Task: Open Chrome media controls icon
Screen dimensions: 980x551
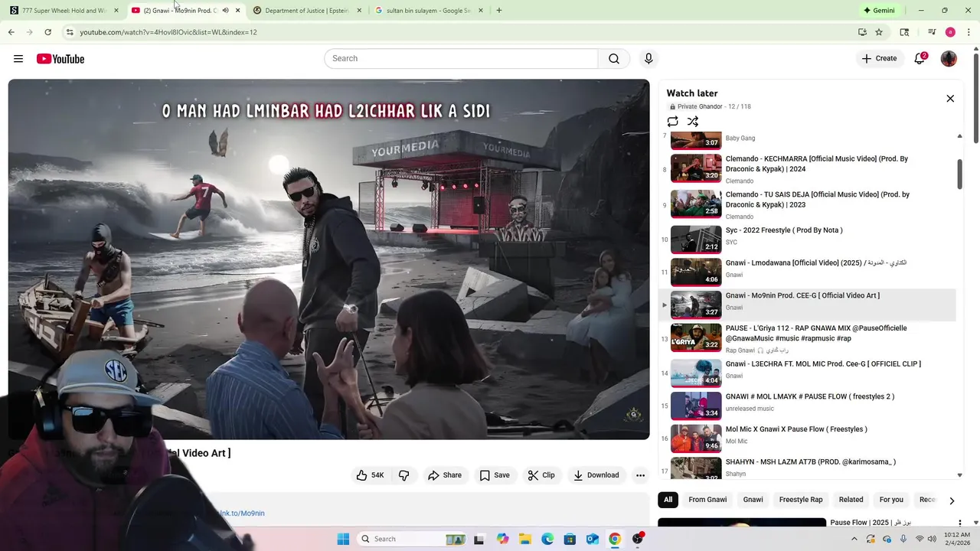Action: pyautogui.click(x=932, y=32)
